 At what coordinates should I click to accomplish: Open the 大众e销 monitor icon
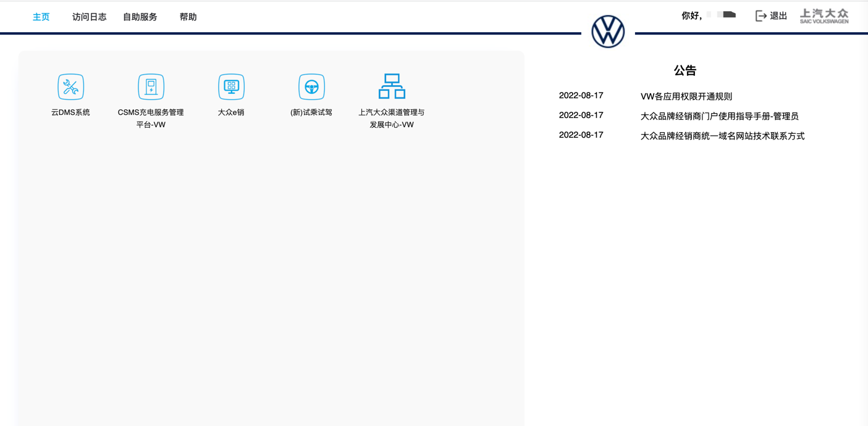[231, 86]
